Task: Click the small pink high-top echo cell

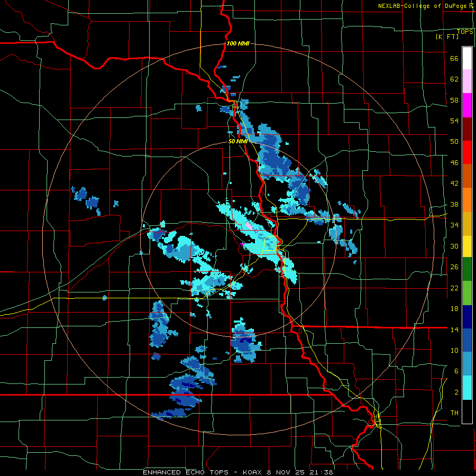Action: pyautogui.click(x=249, y=226)
